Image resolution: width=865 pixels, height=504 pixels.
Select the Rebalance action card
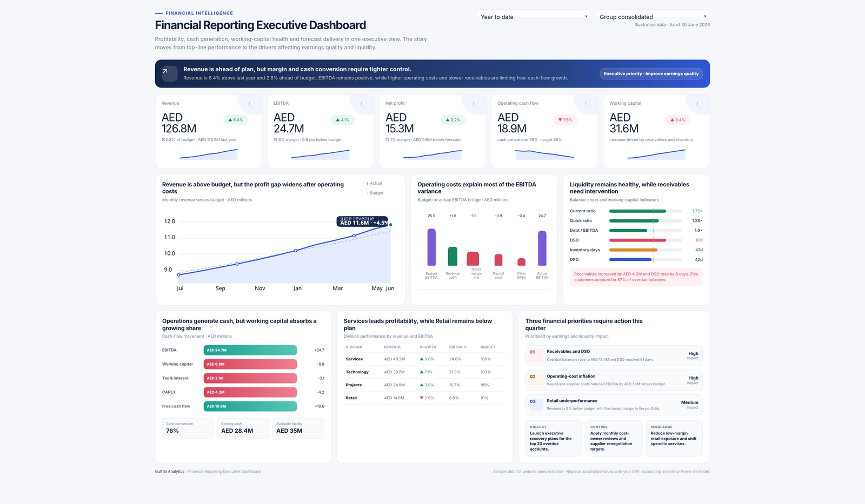(674, 438)
